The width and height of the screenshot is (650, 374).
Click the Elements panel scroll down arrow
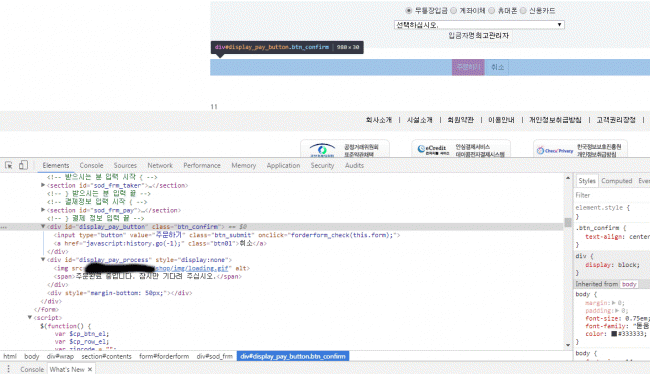pos(568,345)
